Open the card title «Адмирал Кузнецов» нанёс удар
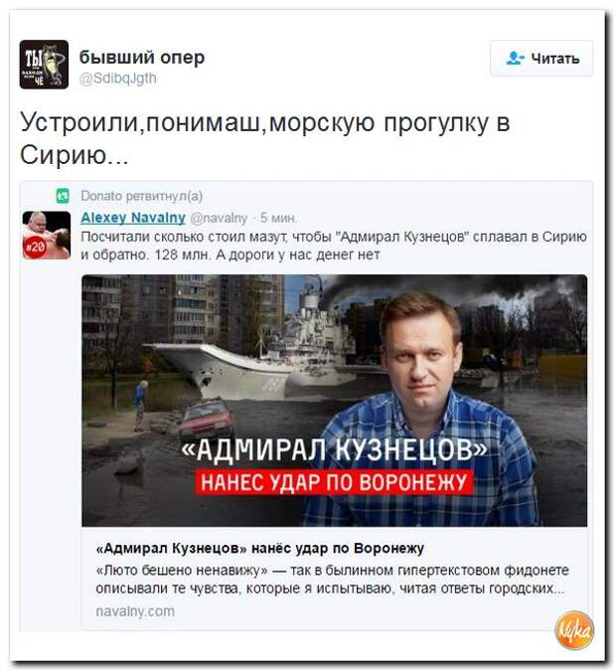This screenshot has height=672, width=616. tap(260, 548)
